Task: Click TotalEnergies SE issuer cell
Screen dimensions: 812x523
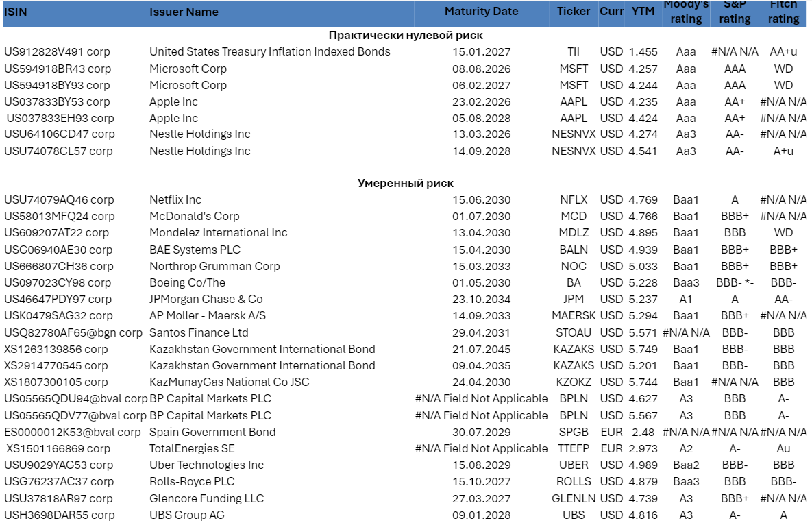Action: tap(192, 449)
